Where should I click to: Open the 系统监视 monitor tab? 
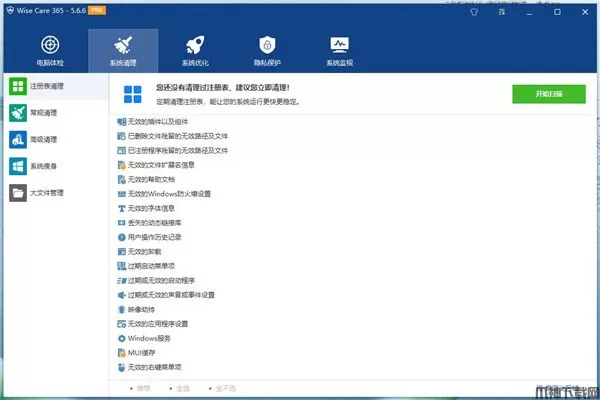point(339,51)
